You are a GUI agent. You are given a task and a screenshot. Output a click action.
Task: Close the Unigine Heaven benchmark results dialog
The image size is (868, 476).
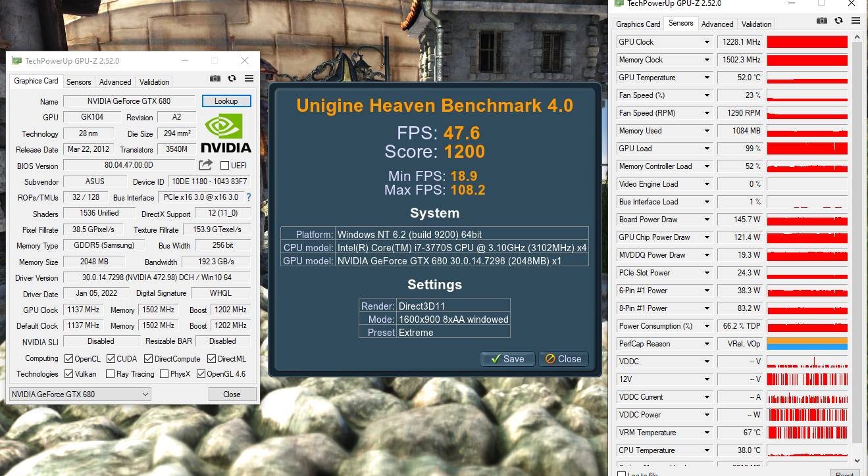pyautogui.click(x=563, y=359)
